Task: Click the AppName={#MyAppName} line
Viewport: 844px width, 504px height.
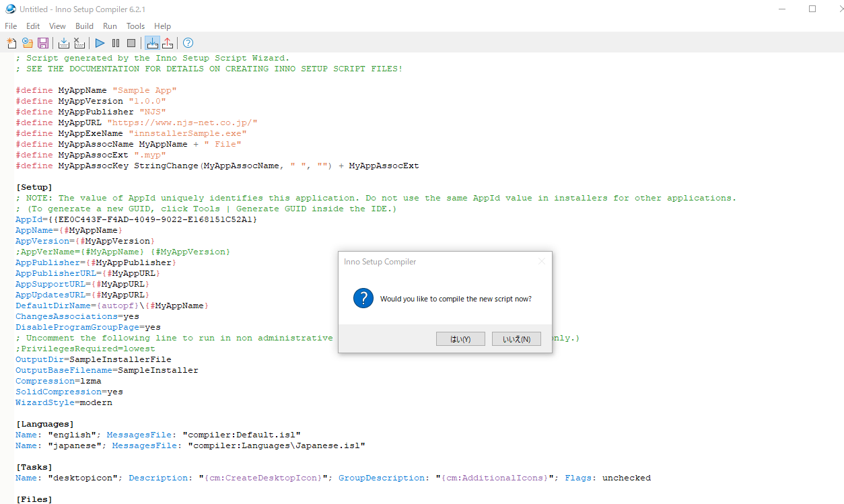Action: point(69,230)
